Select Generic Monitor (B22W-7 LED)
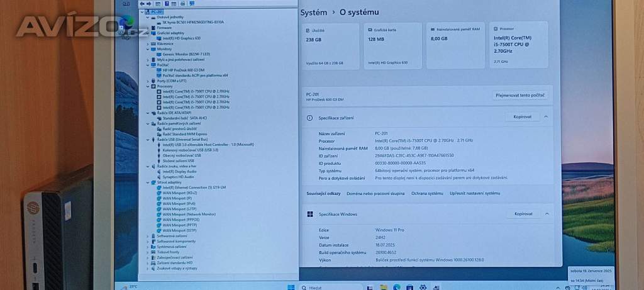The height and width of the screenshot is (290, 644). point(183,54)
